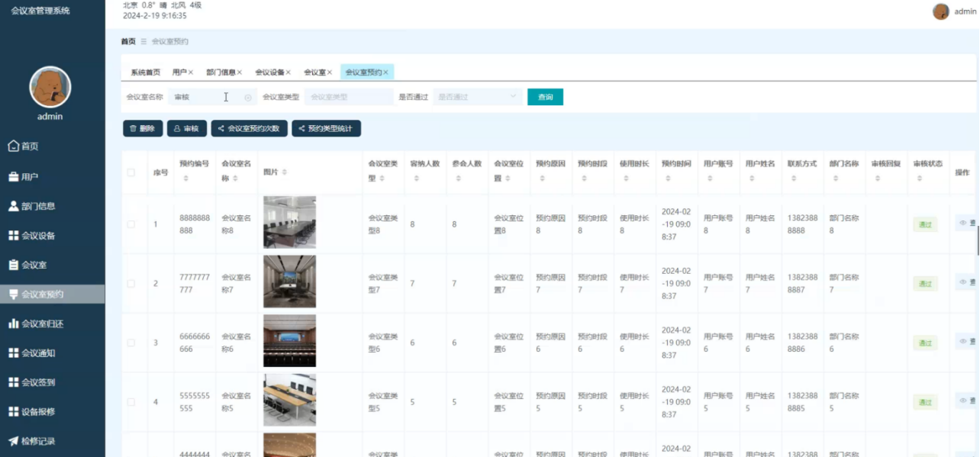
Task: Click the 查询 search button
Action: coord(545,97)
